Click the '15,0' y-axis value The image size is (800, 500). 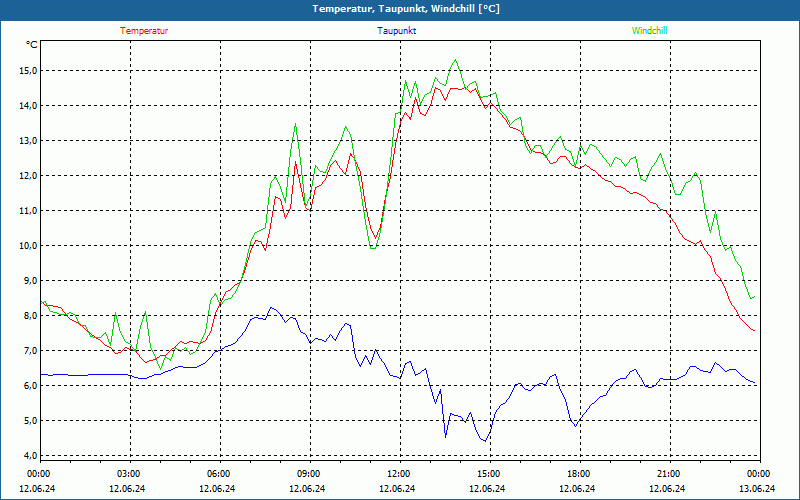click(x=28, y=70)
